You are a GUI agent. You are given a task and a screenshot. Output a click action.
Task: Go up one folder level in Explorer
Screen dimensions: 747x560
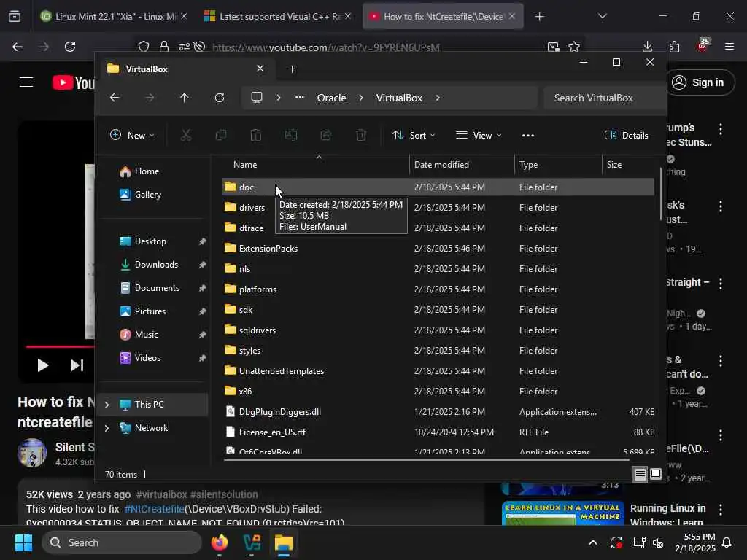[x=185, y=98]
